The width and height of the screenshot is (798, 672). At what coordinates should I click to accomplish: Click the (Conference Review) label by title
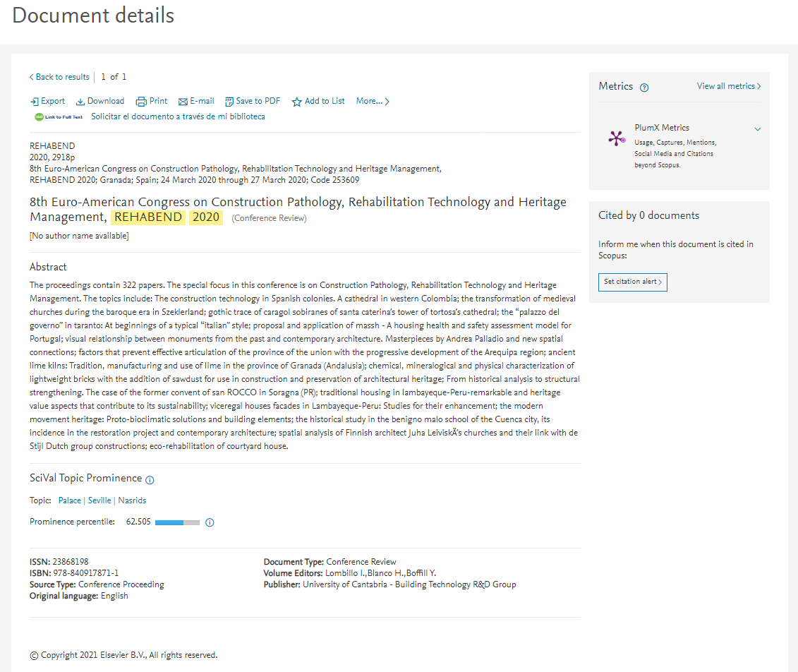point(270,218)
